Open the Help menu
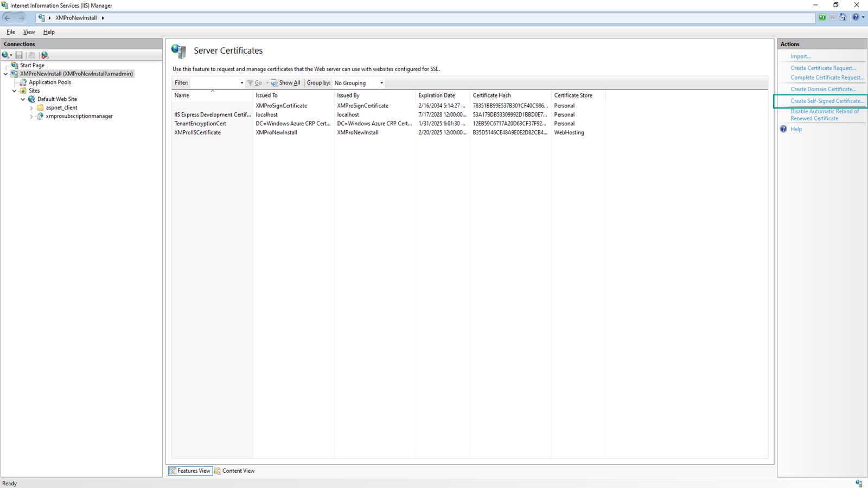Image resolution: width=868 pixels, height=488 pixels. click(49, 32)
